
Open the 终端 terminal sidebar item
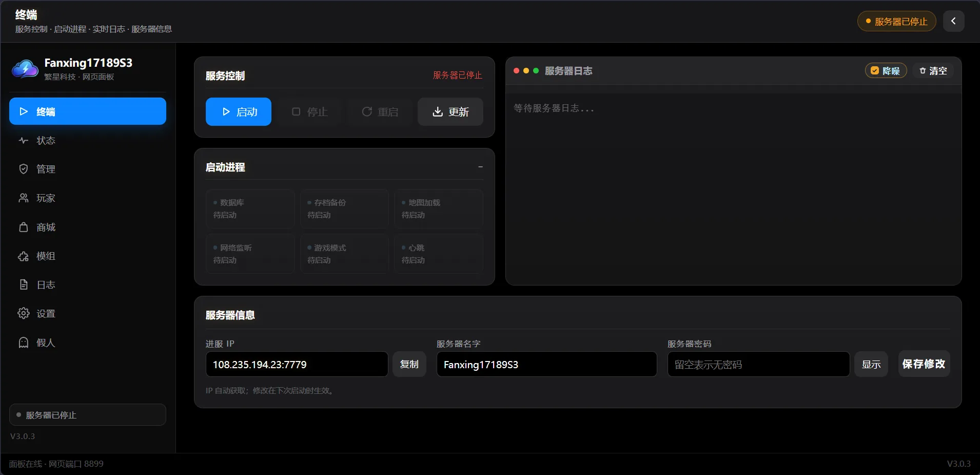(x=88, y=111)
